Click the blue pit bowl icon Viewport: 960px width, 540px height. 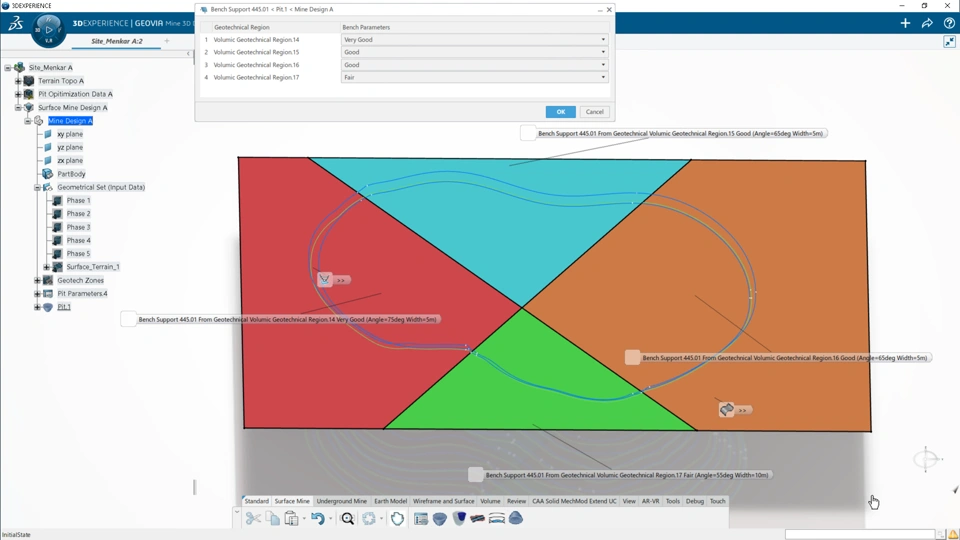click(x=440, y=519)
